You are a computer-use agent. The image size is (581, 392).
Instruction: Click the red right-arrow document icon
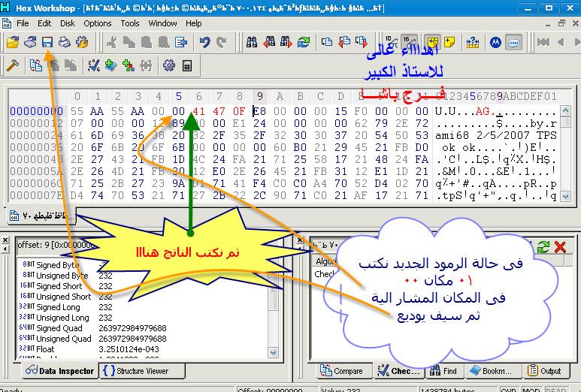pyautogui.click(x=362, y=42)
